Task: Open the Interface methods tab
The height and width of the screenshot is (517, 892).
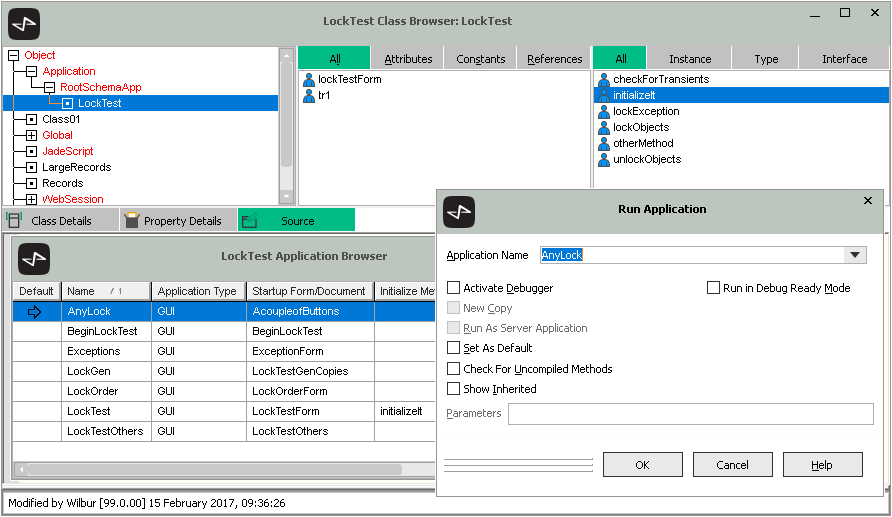Action: pyautogui.click(x=844, y=59)
